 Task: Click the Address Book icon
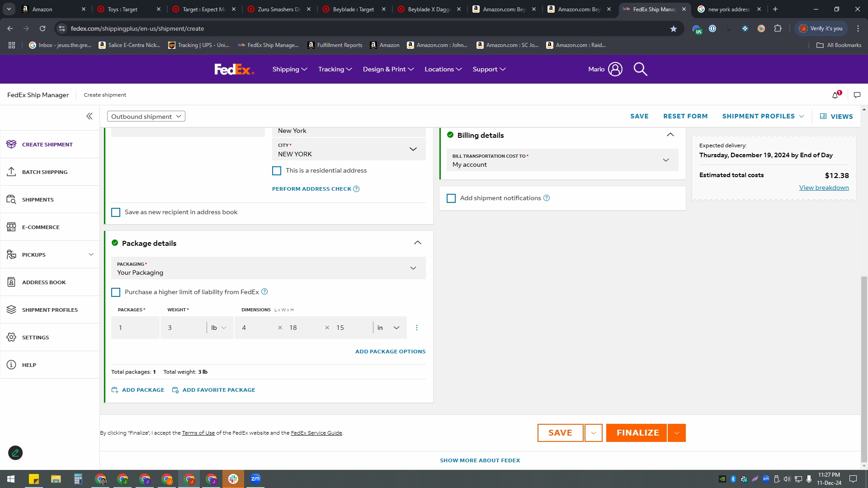coord(11,282)
